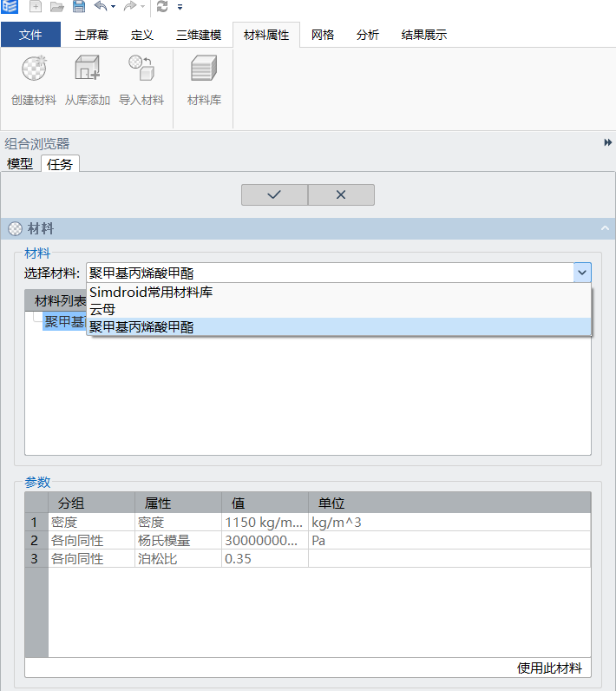Toggle the 选择材料 combo box arrow
This screenshot has height=691, width=616.
pyautogui.click(x=582, y=273)
